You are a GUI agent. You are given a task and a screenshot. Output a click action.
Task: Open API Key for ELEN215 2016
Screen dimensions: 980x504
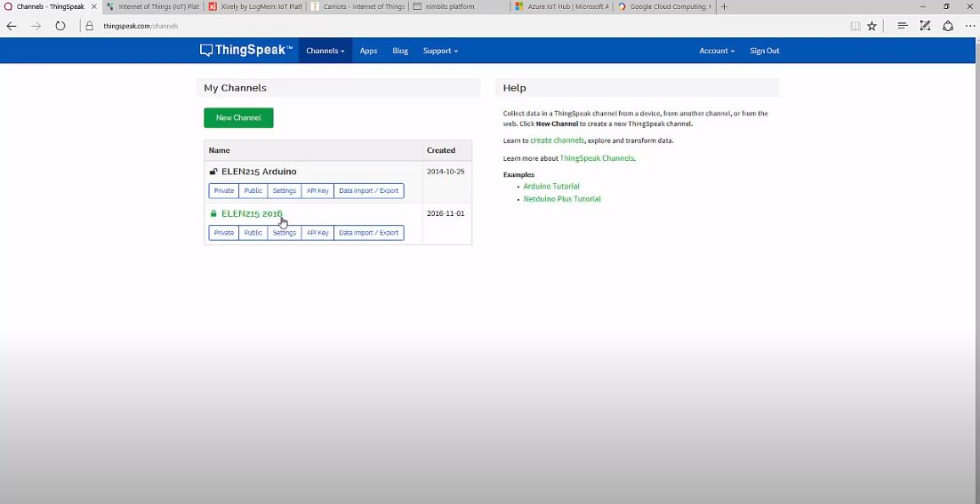click(x=317, y=233)
